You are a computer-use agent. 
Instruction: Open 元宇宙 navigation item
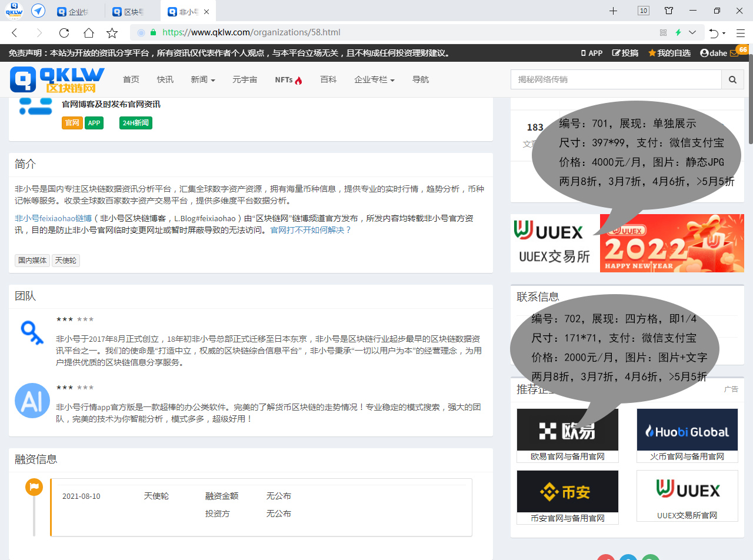coord(245,79)
